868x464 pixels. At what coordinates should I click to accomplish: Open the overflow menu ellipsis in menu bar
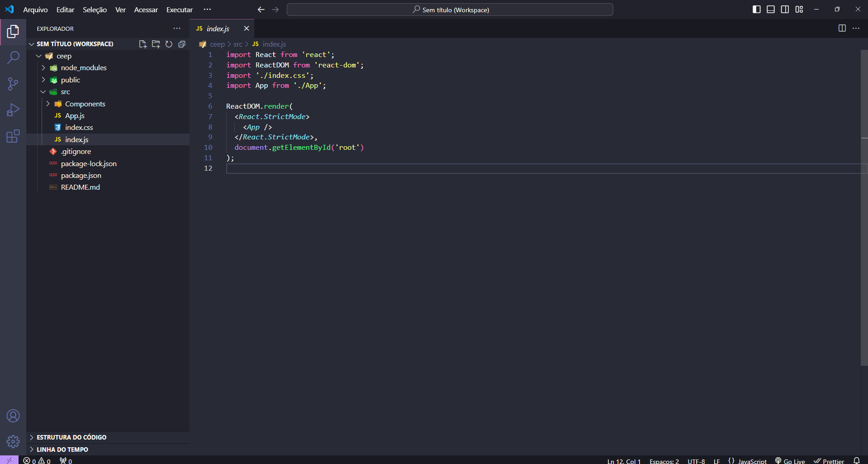207,10
